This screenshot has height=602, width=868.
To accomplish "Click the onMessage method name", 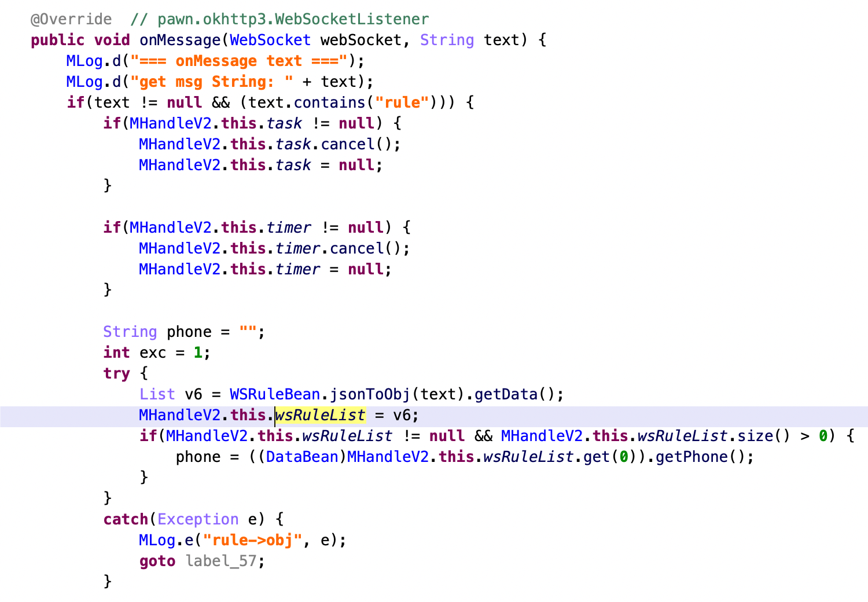I will click(180, 40).
